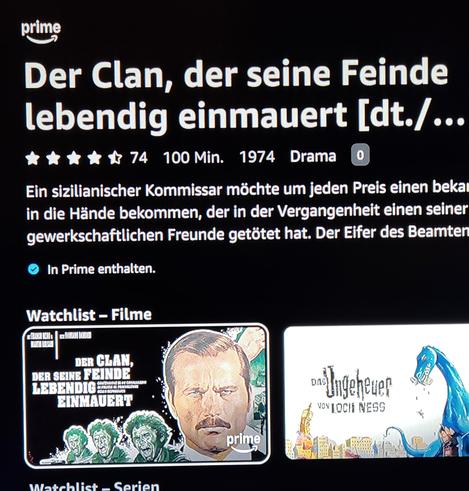Open the Watchlist – Serien row heading
The height and width of the screenshot is (491, 469).
click(x=94, y=486)
